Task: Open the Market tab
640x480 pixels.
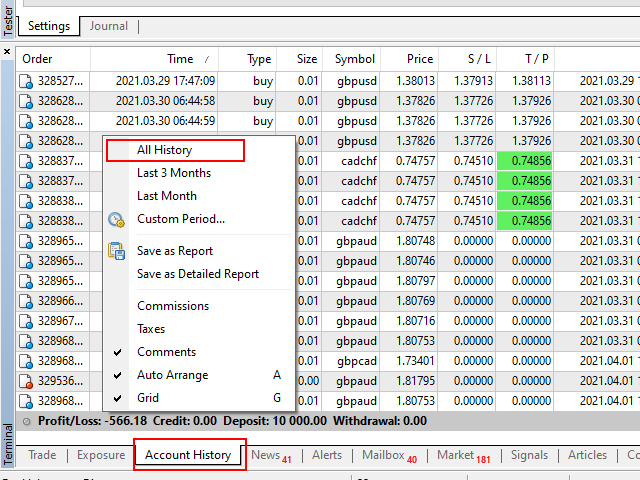Action: [464, 455]
